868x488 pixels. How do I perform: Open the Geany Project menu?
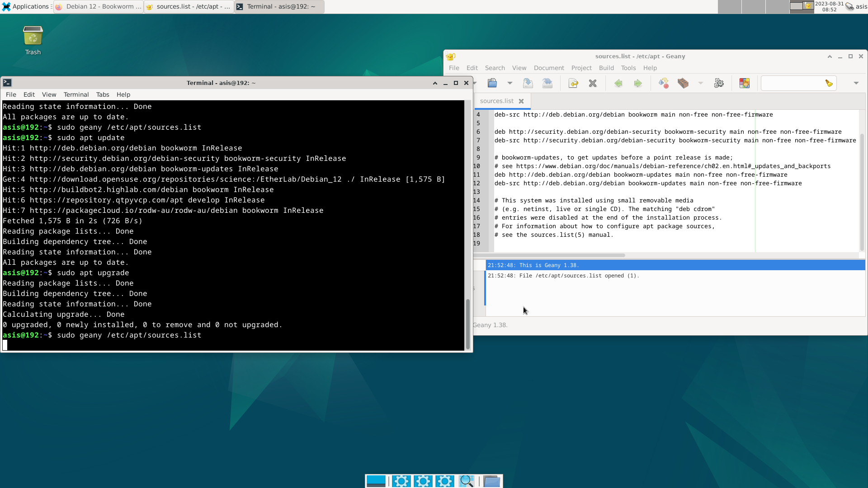(581, 68)
